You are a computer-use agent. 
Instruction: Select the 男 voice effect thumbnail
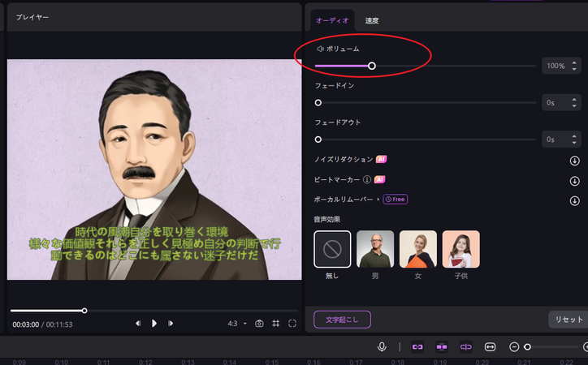click(x=375, y=249)
